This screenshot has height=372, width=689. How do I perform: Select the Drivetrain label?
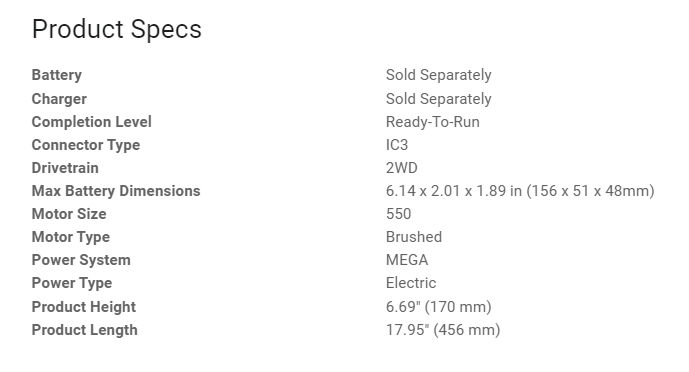[65, 168]
